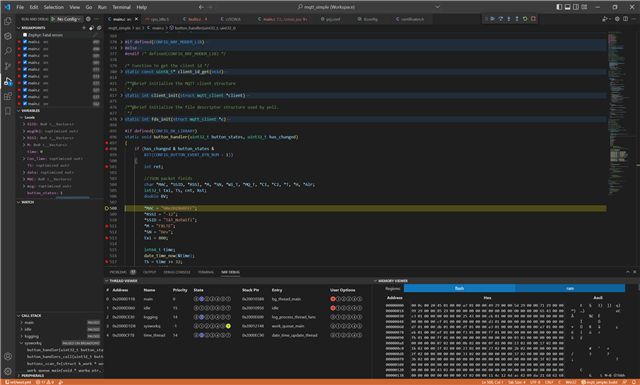Add a function breakpoint with plus icon
The height and width of the screenshot is (385, 640).
click(x=84, y=28)
